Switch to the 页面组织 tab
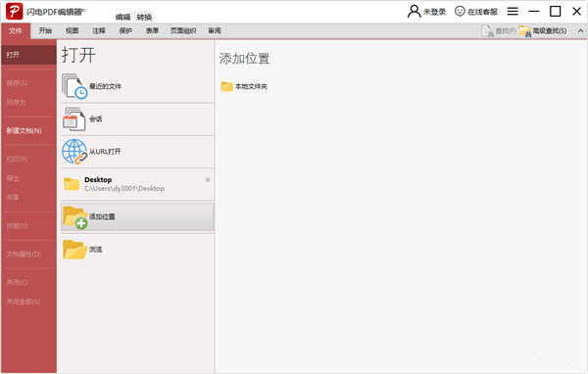The width and height of the screenshot is (588, 374). pos(183,30)
